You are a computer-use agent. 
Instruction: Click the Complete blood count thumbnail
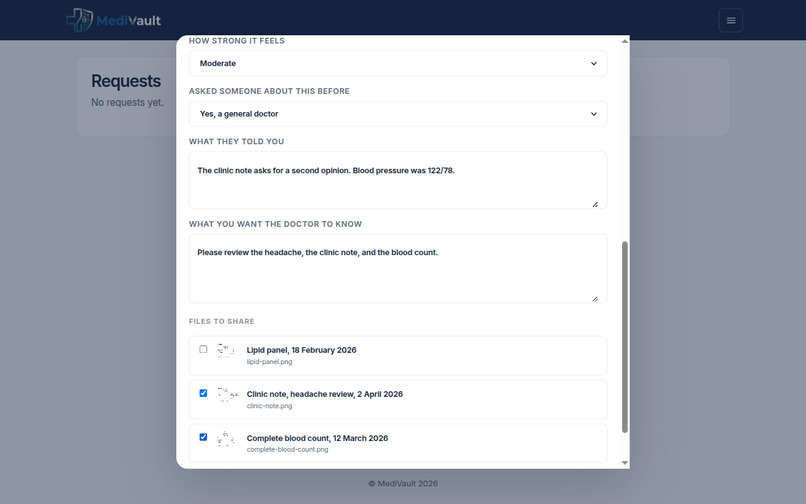tap(226, 439)
